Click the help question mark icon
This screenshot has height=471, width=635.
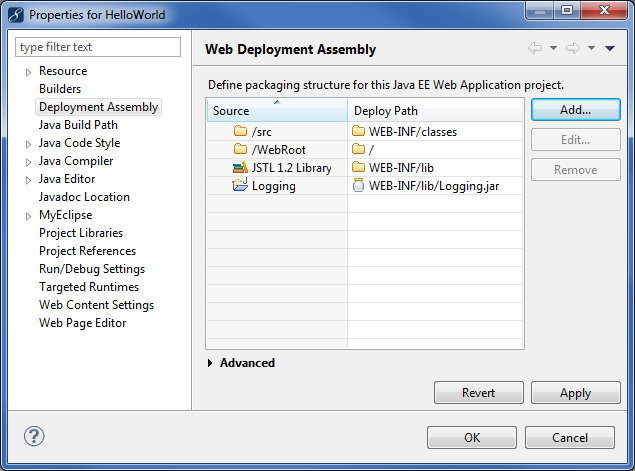pyautogui.click(x=34, y=436)
